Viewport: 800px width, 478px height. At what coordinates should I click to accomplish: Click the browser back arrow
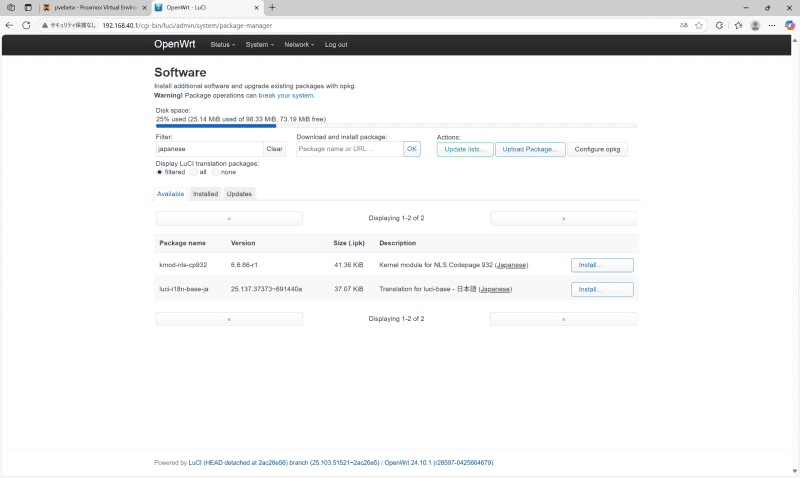tap(10, 25)
